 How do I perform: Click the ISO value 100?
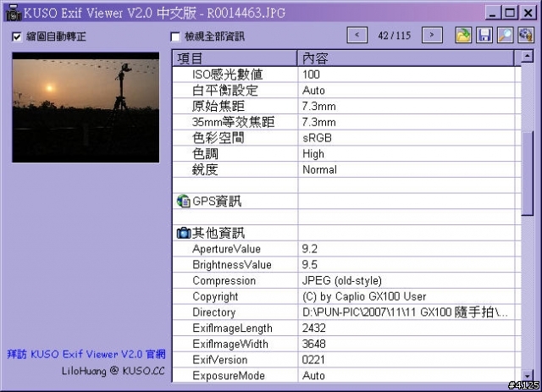pos(311,75)
